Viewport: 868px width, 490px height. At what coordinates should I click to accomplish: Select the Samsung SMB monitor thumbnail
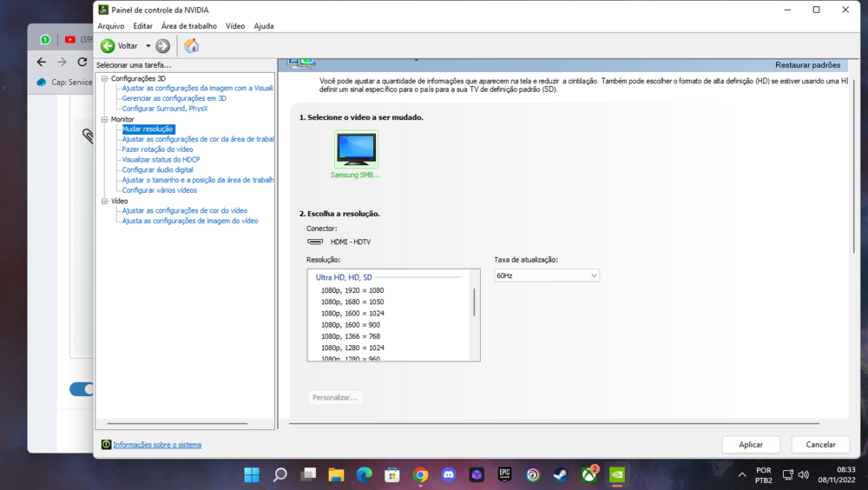(x=356, y=149)
